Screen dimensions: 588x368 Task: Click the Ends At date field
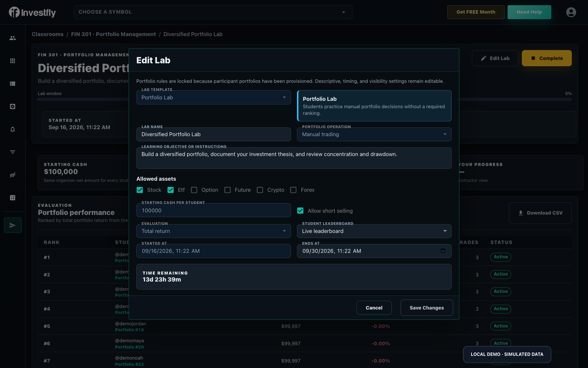click(x=374, y=251)
